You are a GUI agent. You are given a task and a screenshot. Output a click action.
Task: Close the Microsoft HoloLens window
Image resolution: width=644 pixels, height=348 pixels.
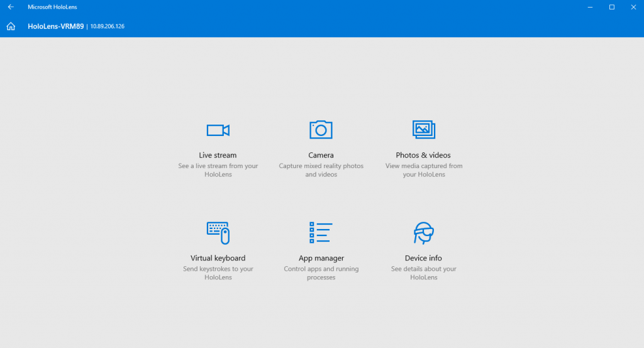tap(633, 7)
